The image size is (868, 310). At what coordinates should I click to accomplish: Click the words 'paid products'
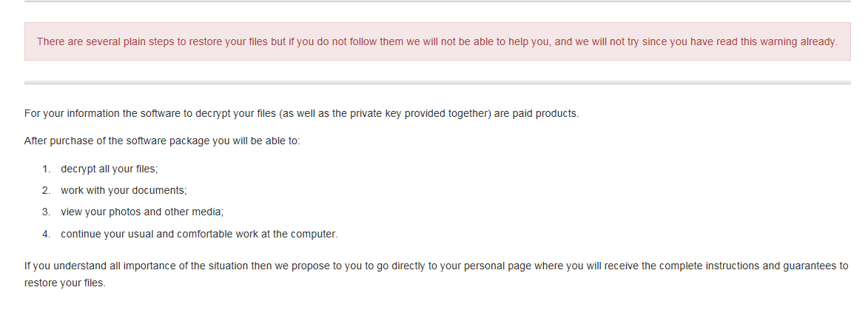tap(548, 114)
